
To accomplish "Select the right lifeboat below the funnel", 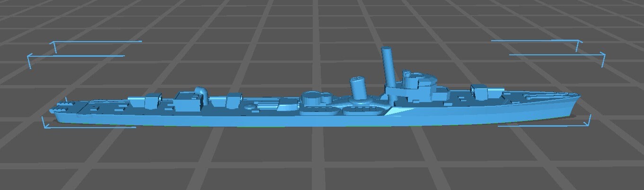I will tap(361, 111).
